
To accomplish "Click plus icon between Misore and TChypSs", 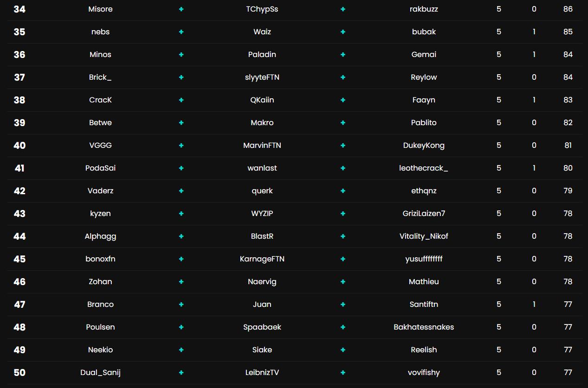I will click(x=181, y=9).
